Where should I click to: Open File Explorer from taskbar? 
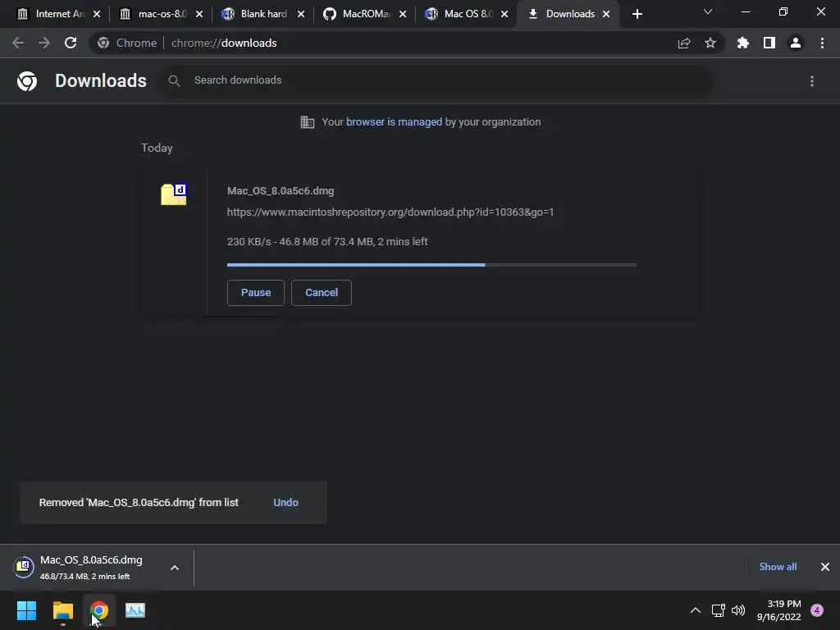[x=62, y=610]
